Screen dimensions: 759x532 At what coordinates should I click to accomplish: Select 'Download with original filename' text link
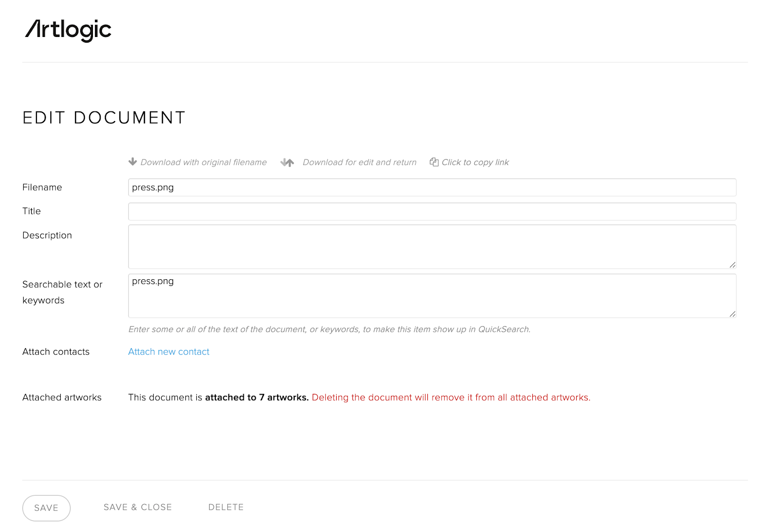coord(204,163)
